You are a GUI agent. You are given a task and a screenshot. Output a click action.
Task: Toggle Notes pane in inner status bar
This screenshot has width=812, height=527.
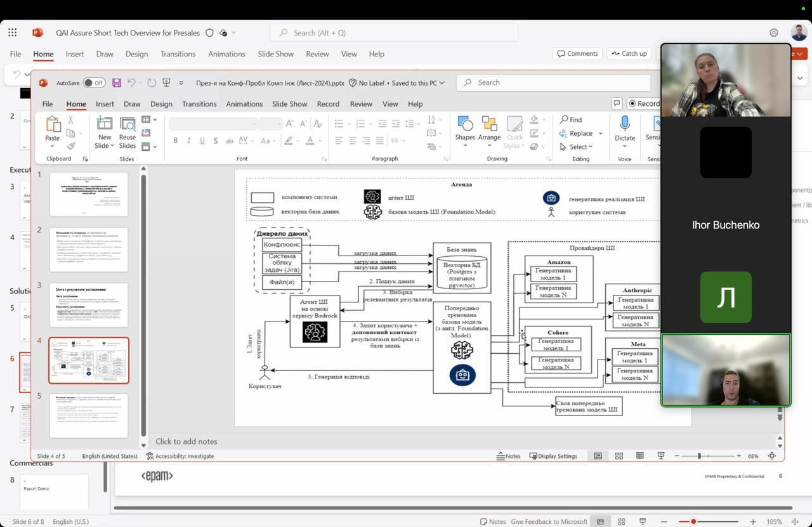point(509,456)
